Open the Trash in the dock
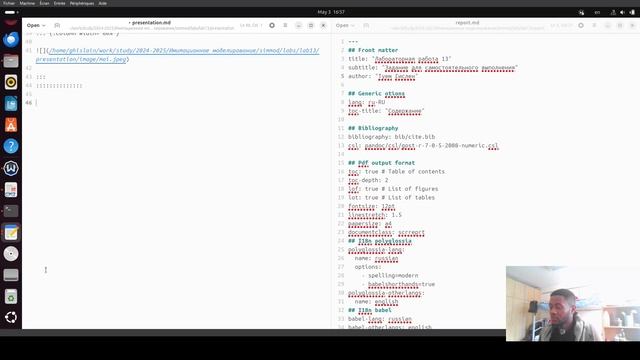The height and width of the screenshot is (360, 640). pyautogui.click(x=11, y=296)
